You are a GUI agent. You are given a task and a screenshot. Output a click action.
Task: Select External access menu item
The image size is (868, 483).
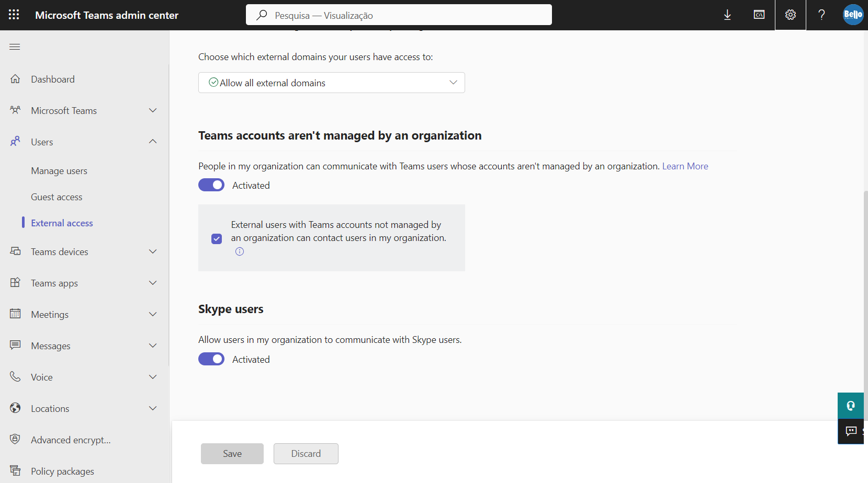point(62,223)
